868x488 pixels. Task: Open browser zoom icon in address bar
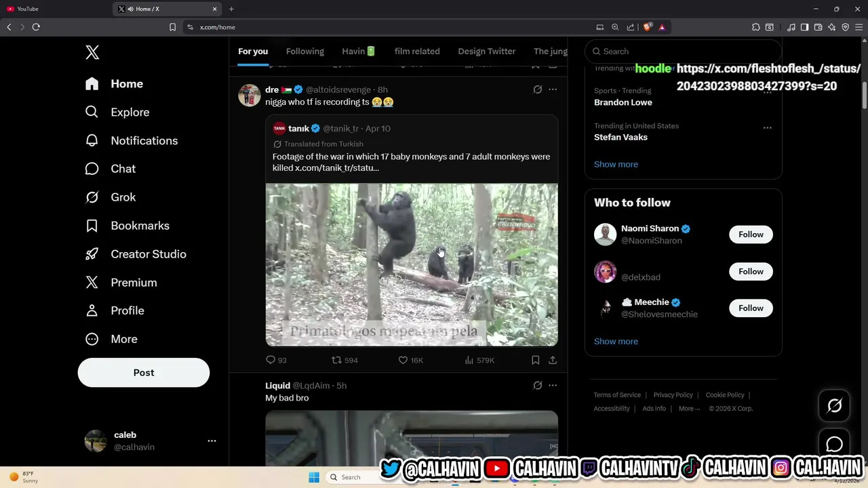tap(615, 27)
